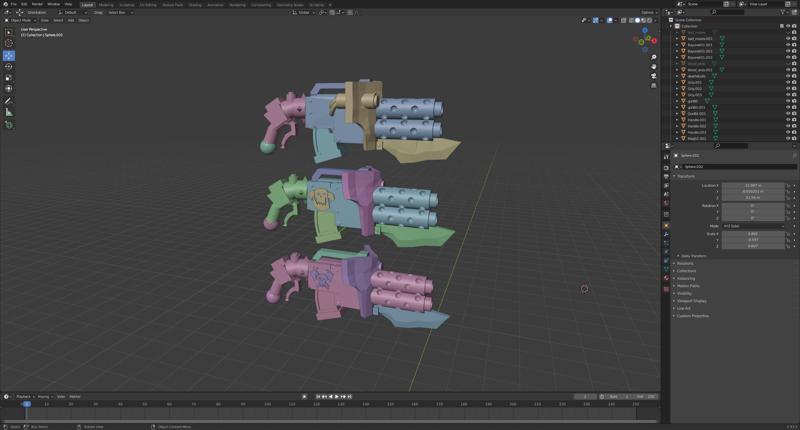This screenshot has width=800, height=430.
Task: Open the Texture properties tab
Action: [x=666, y=289]
